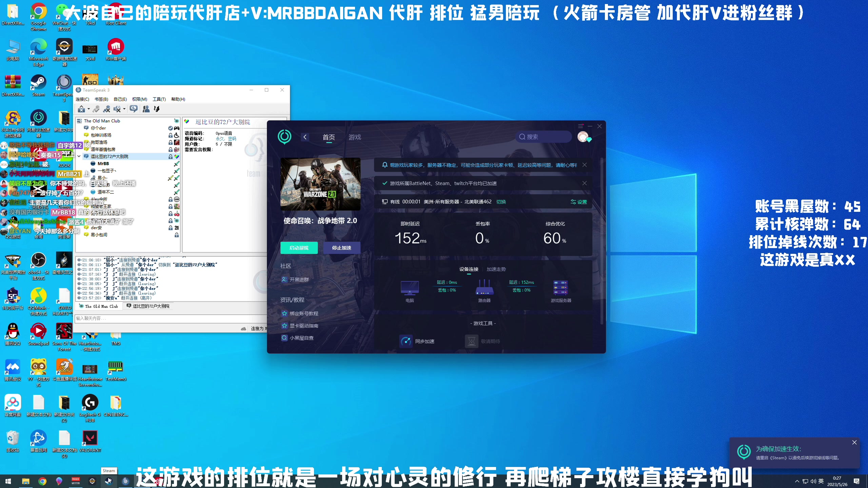The height and width of the screenshot is (488, 868).
Task: Select user MrBB in the channel tree
Action: click(x=103, y=164)
